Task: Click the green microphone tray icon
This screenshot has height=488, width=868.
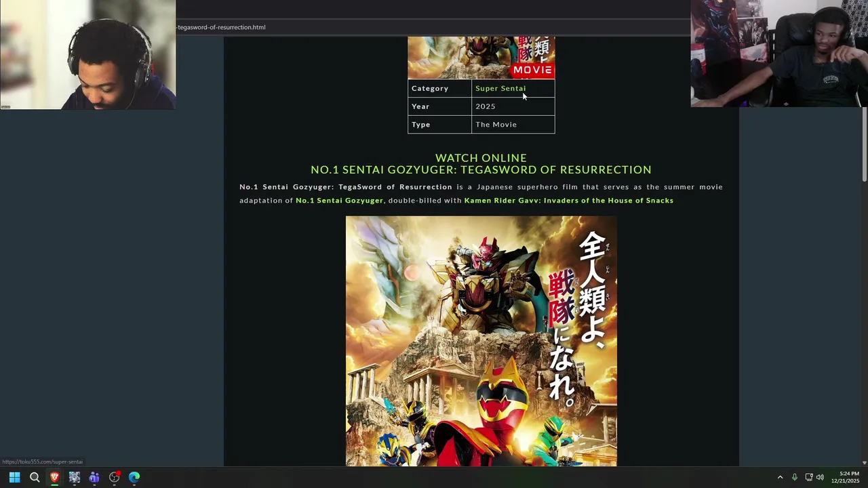Action: coord(794,477)
